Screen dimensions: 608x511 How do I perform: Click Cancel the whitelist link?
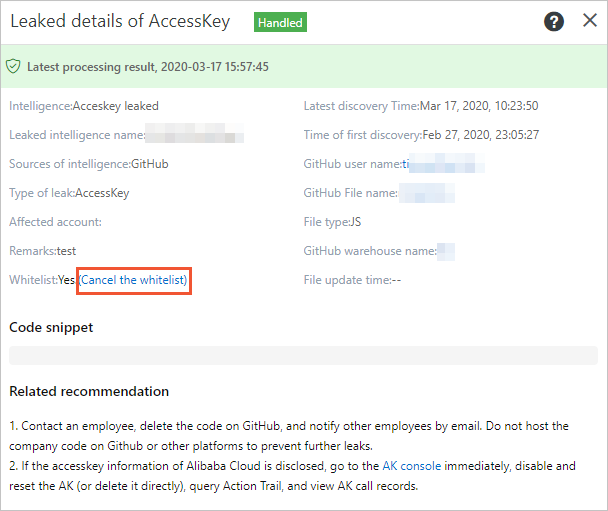pyautogui.click(x=133, y=280)
